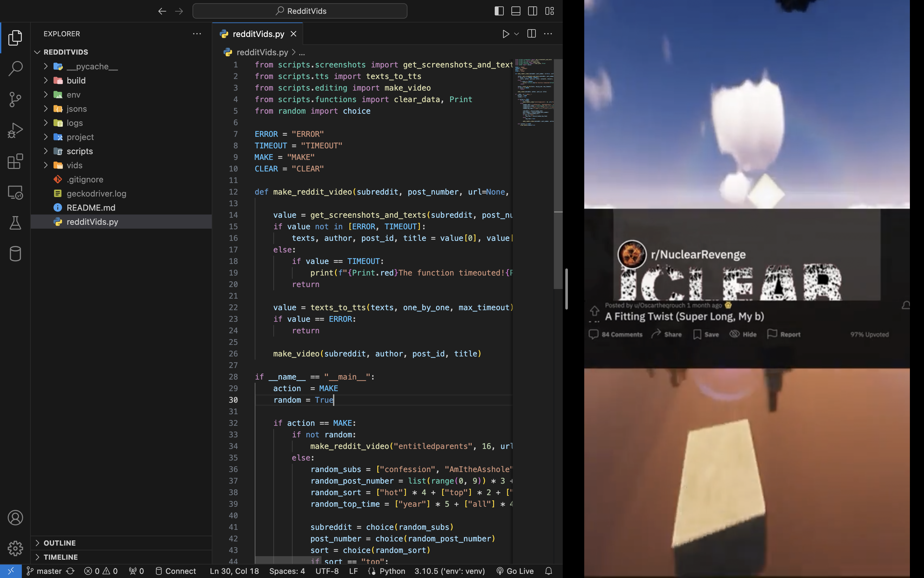
Task: Click 84 Comments in the video window
Action: click(x=615, y=334)
